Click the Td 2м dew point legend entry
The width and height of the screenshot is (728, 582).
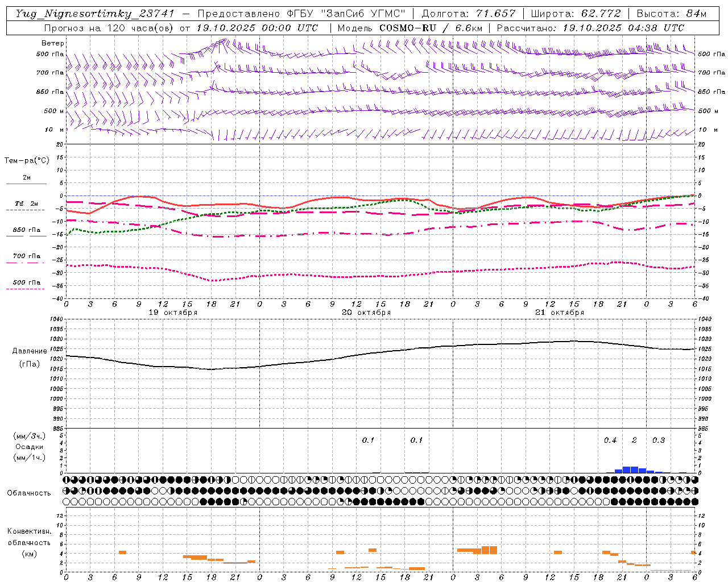[x=27, y=205]
